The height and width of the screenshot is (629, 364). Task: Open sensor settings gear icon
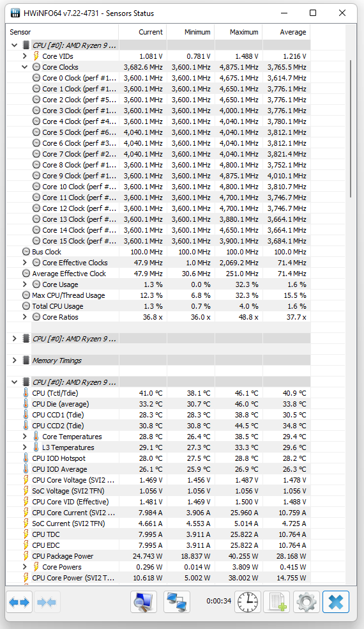click(x=307, y=602)
